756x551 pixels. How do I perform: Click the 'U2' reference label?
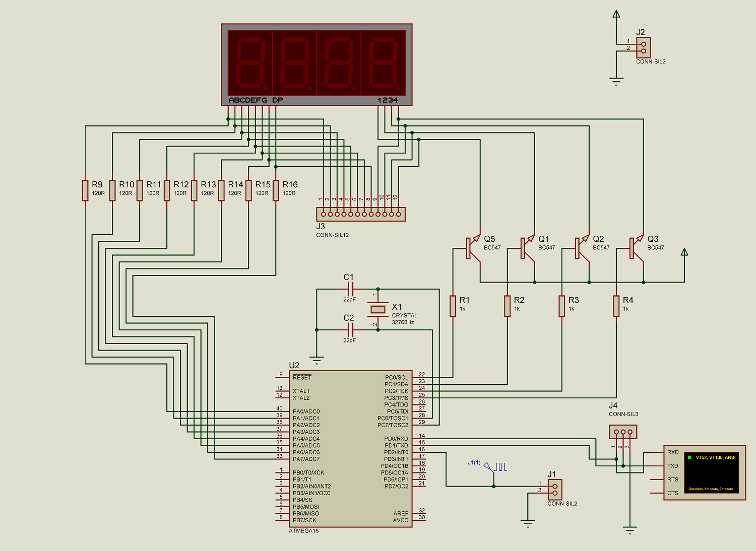pyautogui.click(x=294, y=365)
